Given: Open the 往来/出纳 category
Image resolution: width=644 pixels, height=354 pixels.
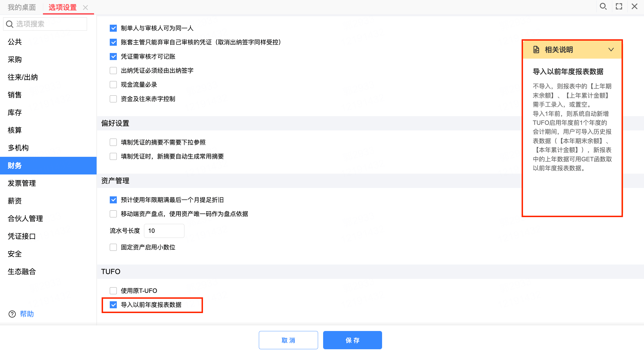Looking at the screenshot, I should (48, 77).
